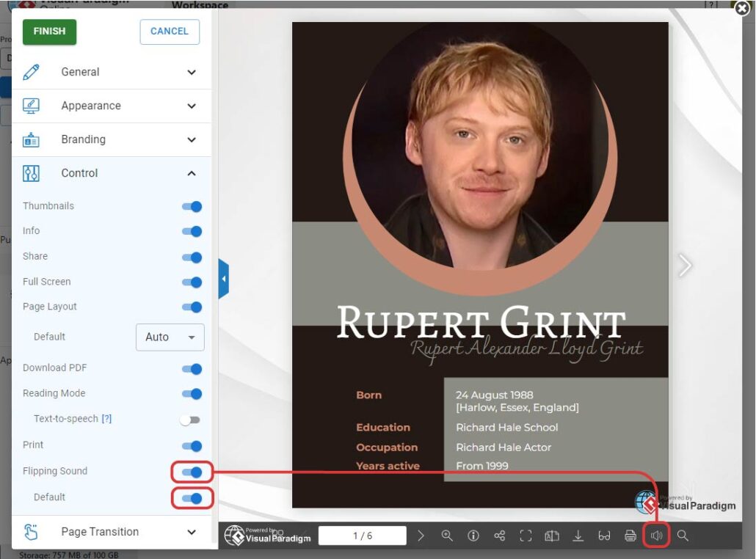Click the print icon in toolbar
This screenshot has width=756, height=559.
[x=630, y=536]
